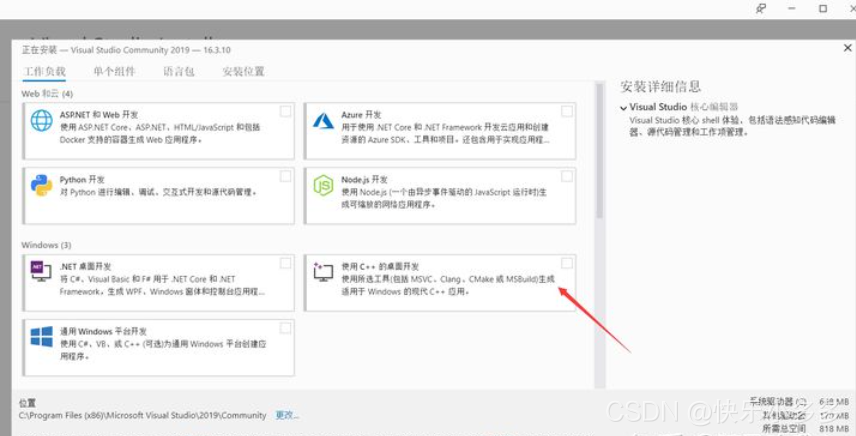Image resolution: width=856 pixels, height=436 pixels.
Task: Click the Azure 开发 title text
Action: click(361, 115)
